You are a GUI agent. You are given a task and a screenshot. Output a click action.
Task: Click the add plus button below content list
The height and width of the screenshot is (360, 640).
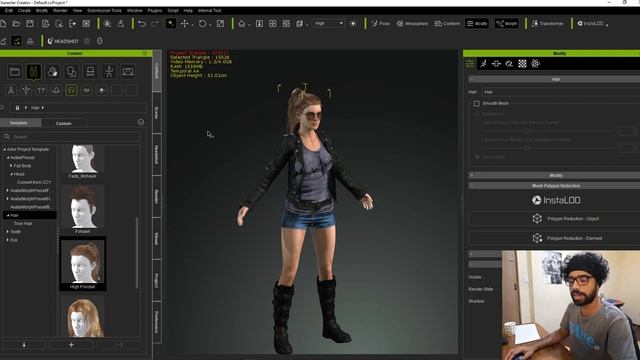(x=71, y=345)
